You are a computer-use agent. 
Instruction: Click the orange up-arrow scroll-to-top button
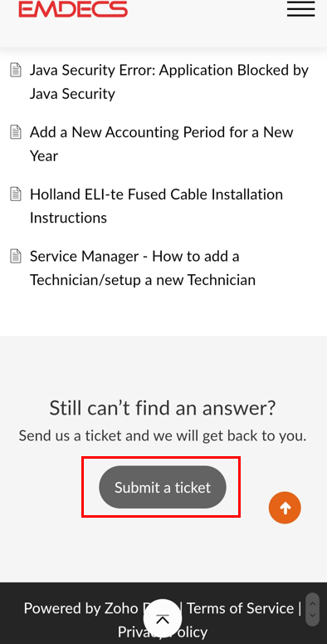(x=285, y=508)
